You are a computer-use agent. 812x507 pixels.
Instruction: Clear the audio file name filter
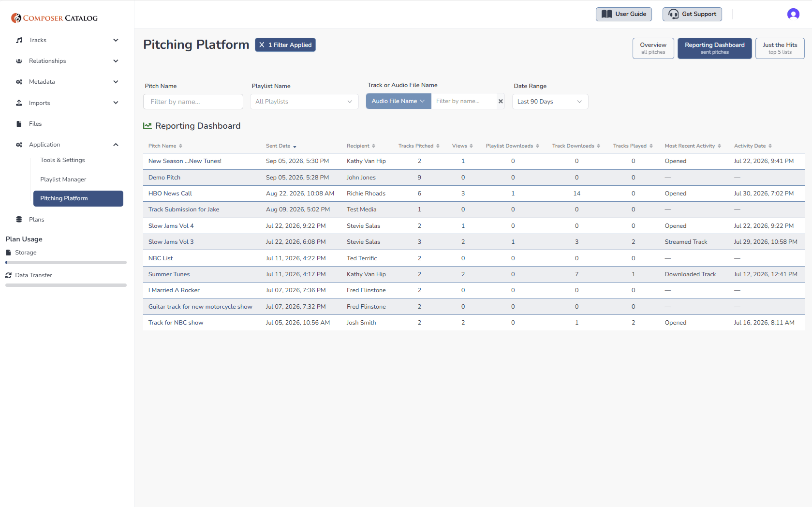[x=501, y=101]
